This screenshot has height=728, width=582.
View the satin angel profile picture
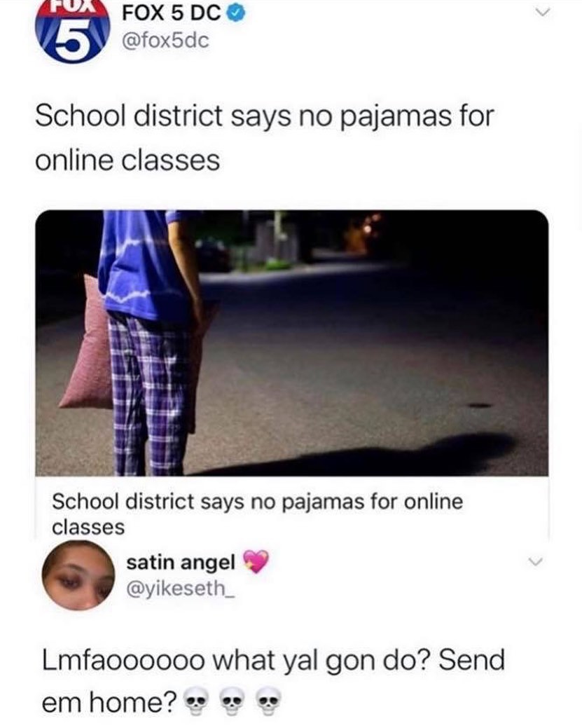click(78, 575)
